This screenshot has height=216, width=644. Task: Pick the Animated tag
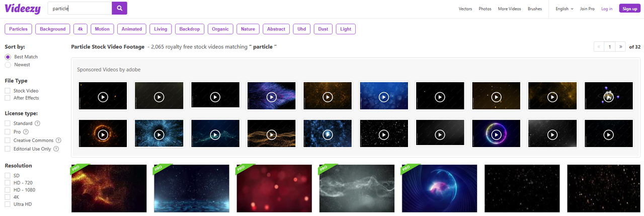(x=132, y=29)
